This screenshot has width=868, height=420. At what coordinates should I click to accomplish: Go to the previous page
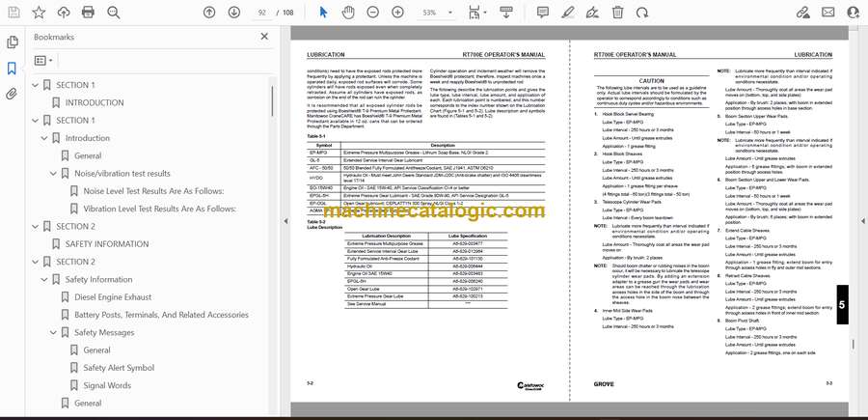pyautogui.click(x=209, y=13)
